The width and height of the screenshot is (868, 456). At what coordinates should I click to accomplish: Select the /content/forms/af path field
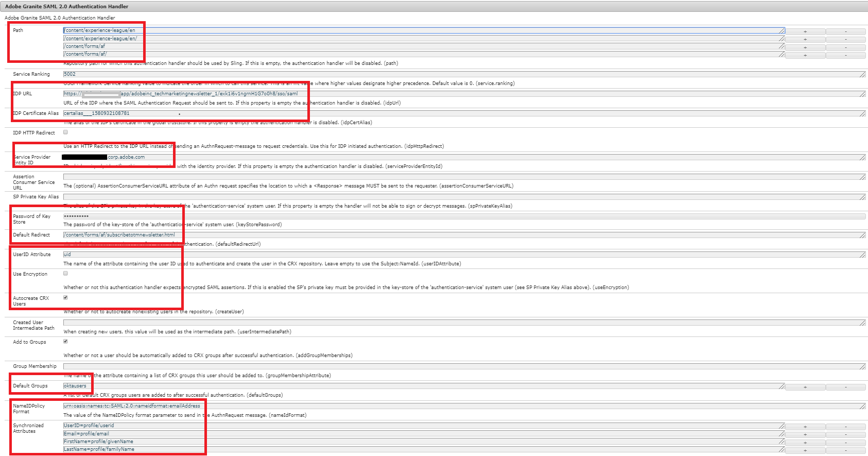pos(424,46)
